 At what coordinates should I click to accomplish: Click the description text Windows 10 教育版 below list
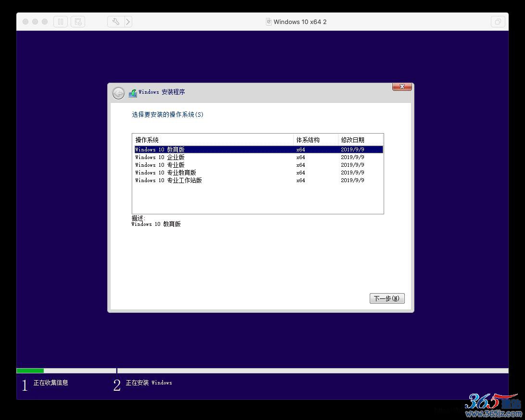click(x=156, y=224)
